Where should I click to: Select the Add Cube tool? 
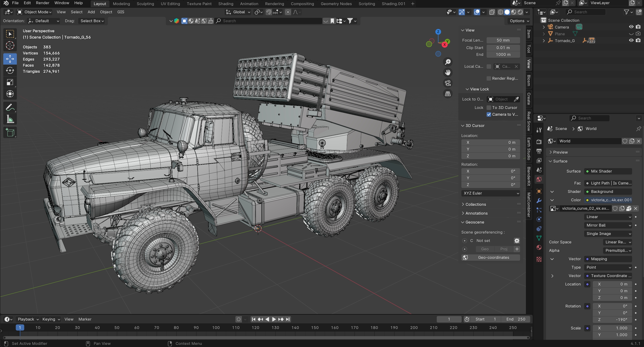pos(10,133)
